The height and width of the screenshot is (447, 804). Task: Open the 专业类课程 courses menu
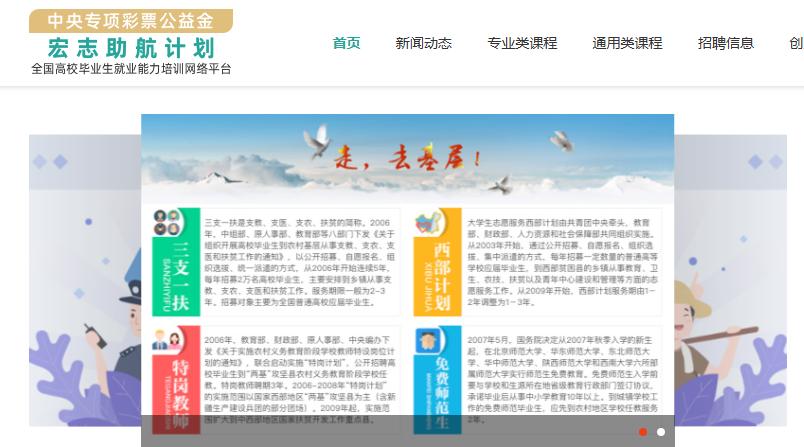[522, 43]
